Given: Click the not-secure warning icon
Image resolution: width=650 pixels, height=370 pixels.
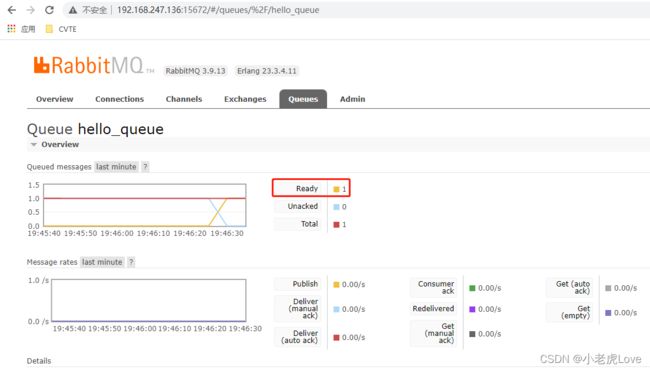Looking at the screenshot, I should point(73,10).
